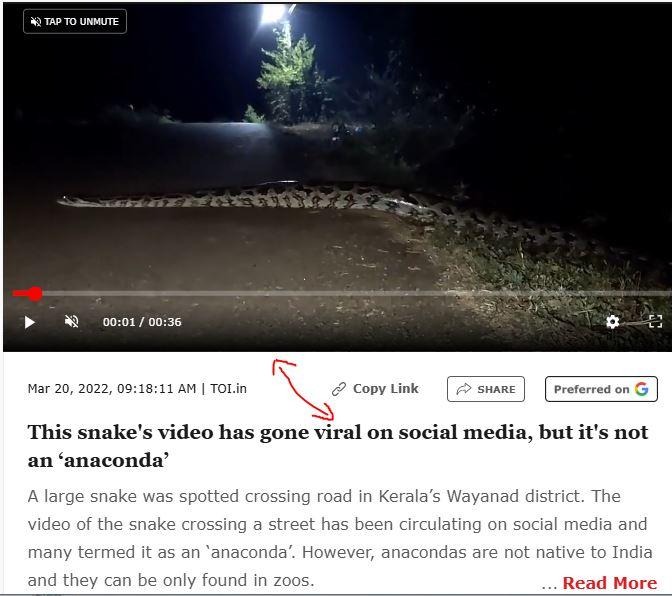The height and width of the screenshot is (596, 672).
Task: Toggle the muted speaker icon in control bar
Action: 72,321
